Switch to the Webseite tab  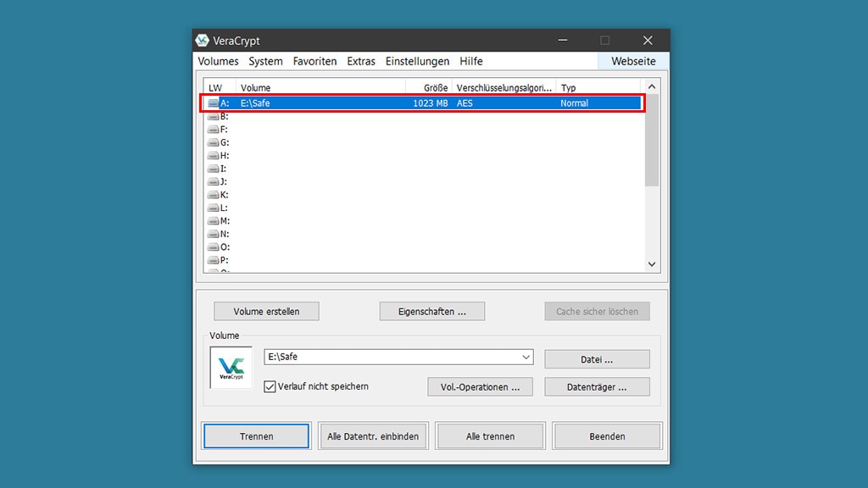pos(632,61)
